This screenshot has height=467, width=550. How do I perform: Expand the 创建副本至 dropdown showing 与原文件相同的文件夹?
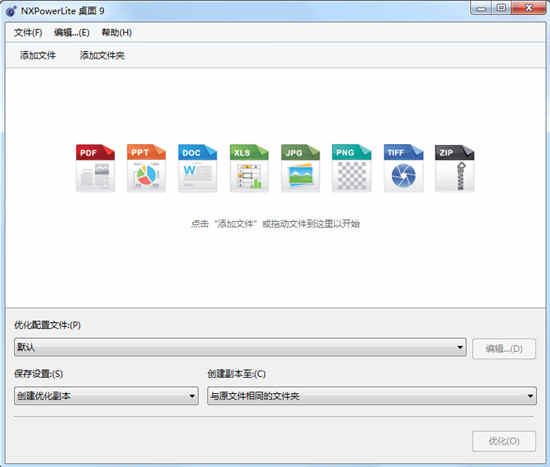pos(372,396)
